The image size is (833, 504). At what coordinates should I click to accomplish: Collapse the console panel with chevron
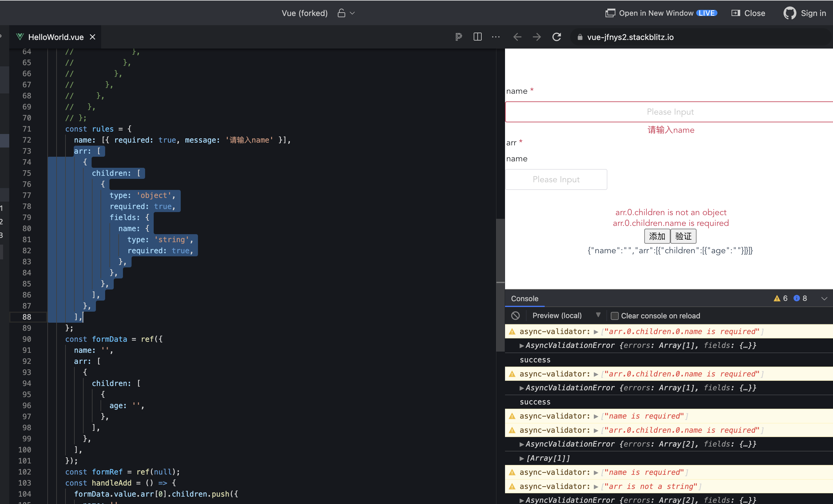tap(824, 298)
